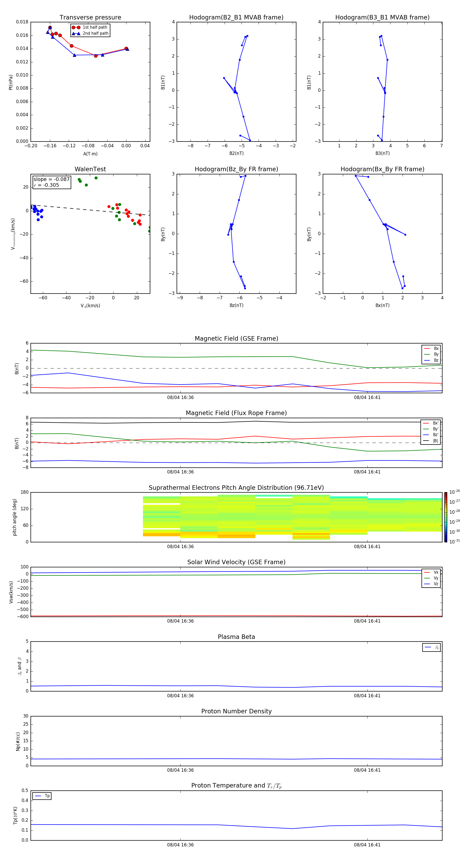473x868 pixels.
Task: Click the 'B3(nT)' x-axis label
Action: point(382,153)
